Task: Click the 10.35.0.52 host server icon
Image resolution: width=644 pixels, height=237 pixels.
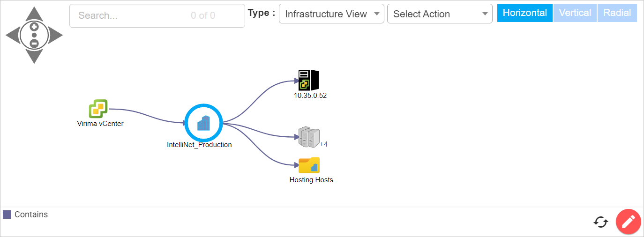Action: pyautogui.click(x=308, y=81)
